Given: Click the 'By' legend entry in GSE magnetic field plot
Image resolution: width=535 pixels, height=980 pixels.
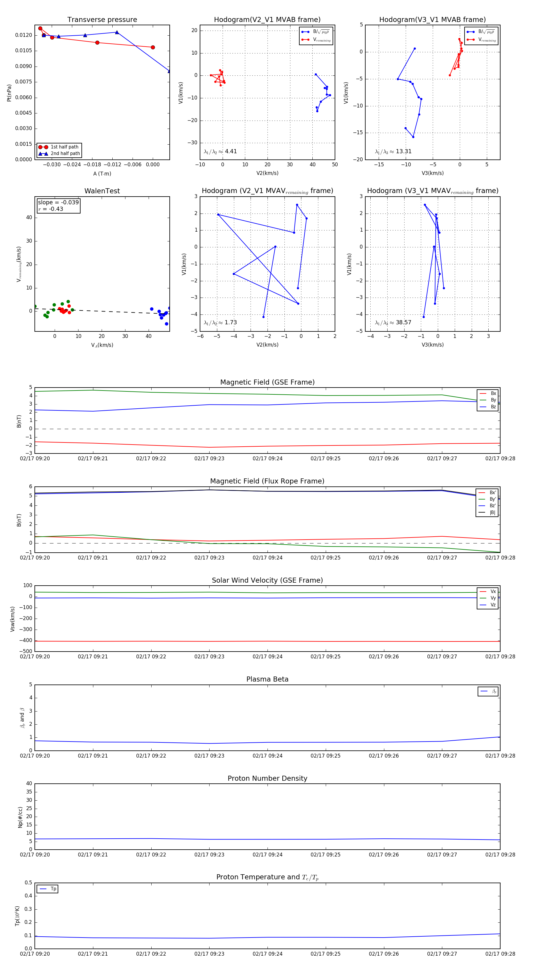Looking at the screenshot, I should 488,400.
